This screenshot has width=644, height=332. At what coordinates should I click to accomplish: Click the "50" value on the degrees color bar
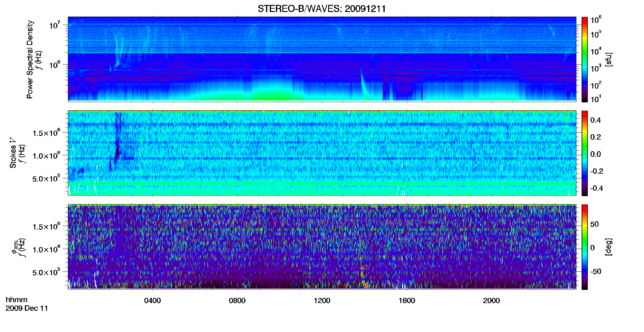click(595, 224)
